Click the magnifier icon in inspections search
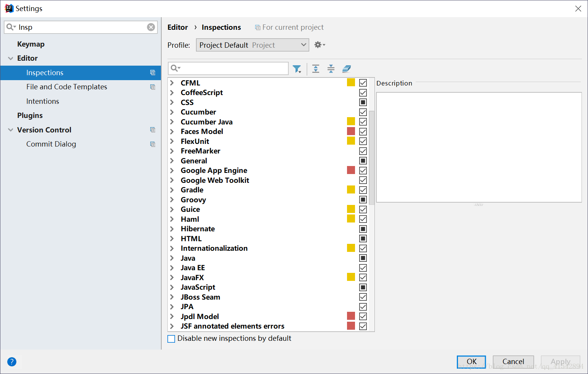The width and height of the screenshot is (588, 374). 175,68
